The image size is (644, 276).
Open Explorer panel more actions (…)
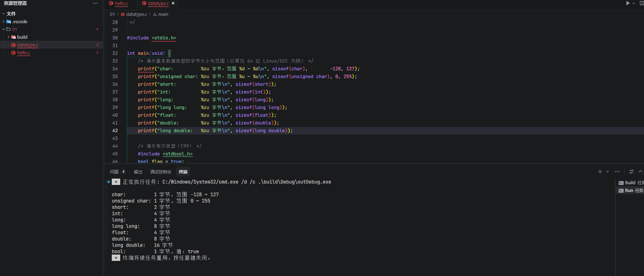95,3
